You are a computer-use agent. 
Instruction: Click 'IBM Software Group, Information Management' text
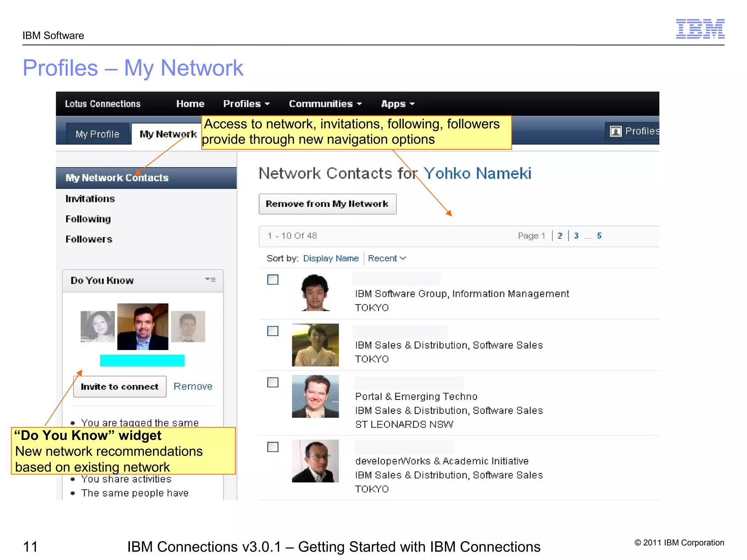[462, 294]
